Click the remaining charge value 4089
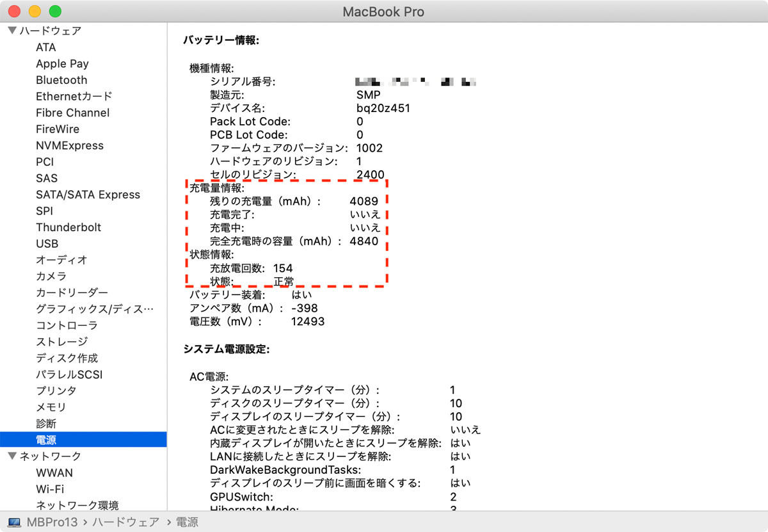This screenshot has width=768, height=532. [364, 201]
